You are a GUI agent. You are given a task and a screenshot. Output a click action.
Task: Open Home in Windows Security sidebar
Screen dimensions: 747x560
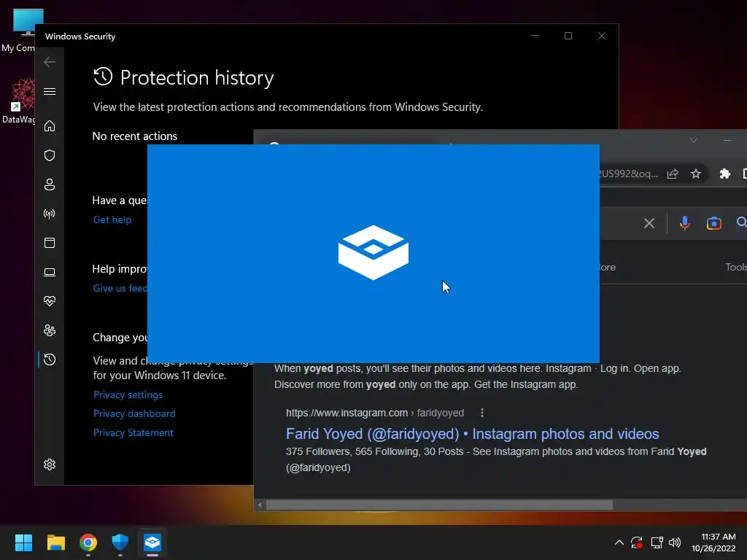click(50, 126)
